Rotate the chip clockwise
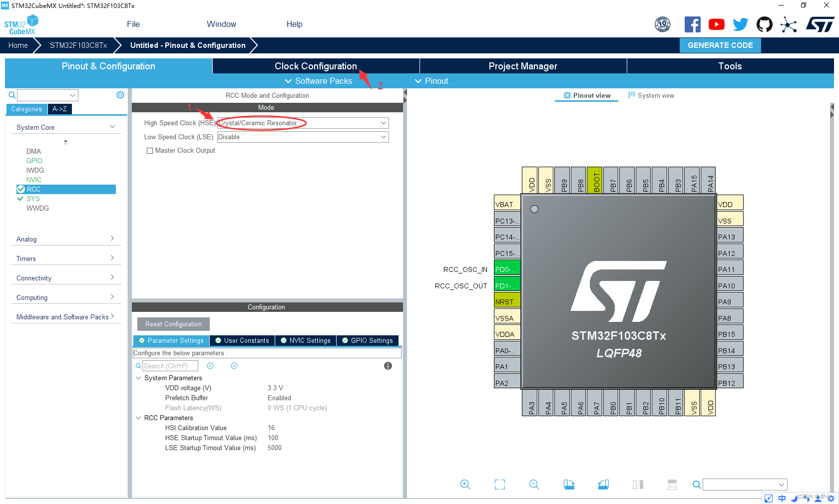839x504 pixels. [569, 485]
